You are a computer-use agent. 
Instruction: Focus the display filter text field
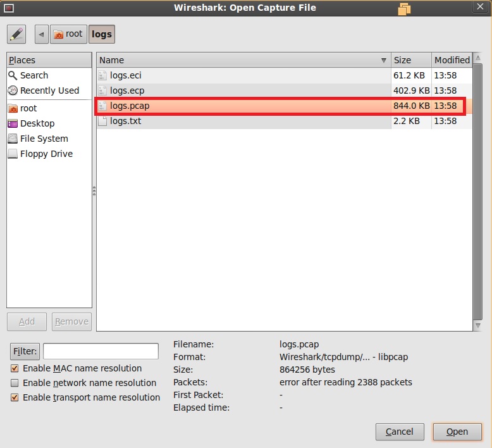(x=101, y=351)
